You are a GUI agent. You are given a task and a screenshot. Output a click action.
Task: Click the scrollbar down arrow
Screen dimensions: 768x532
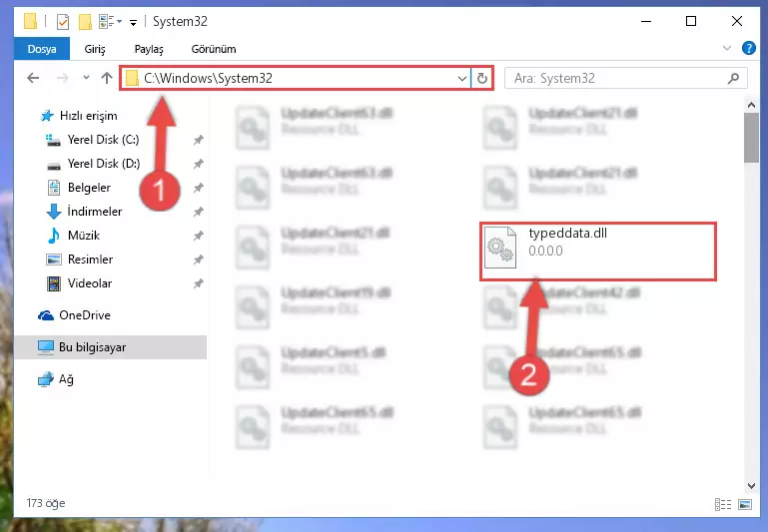click(x=751, y=485)
